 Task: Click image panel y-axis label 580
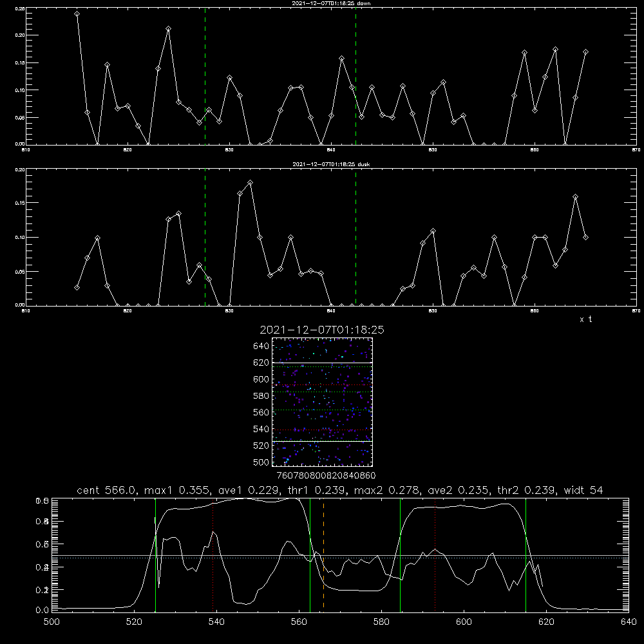[261, 396]
